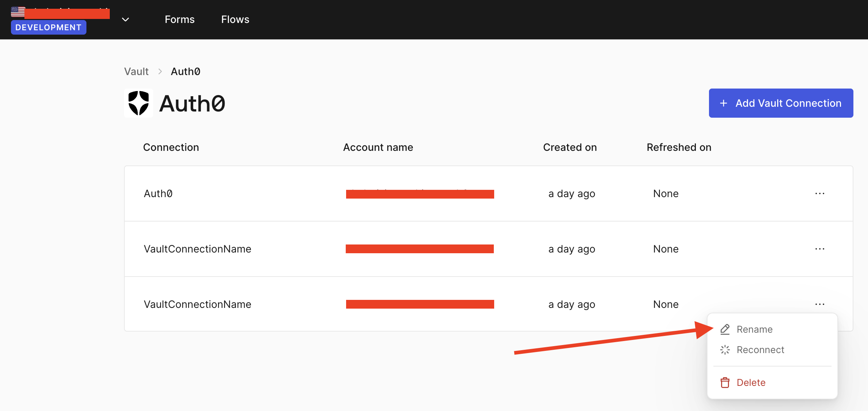
Task: Select the Rename pencil icon
Action: pyautogui.click(x=725, y=329)
